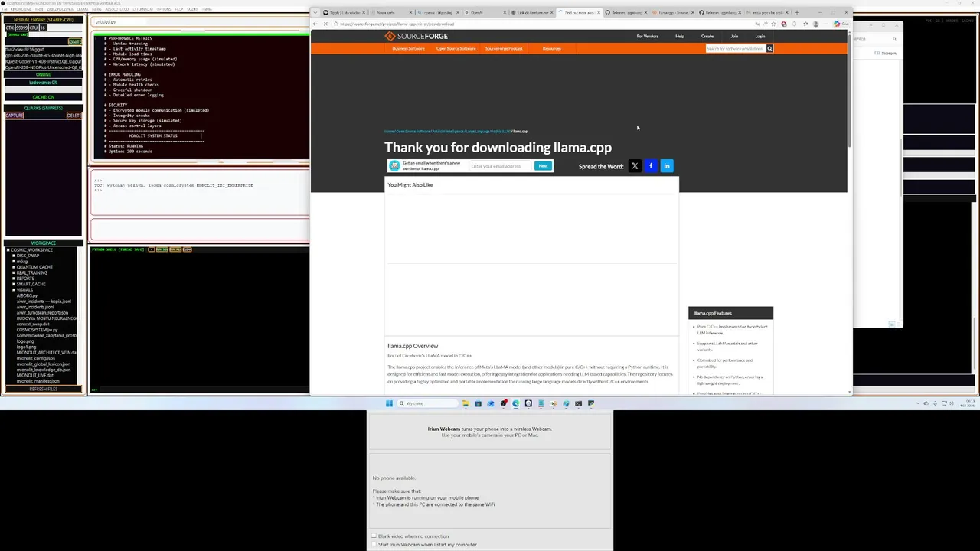The height and width of the screenshot is (551, 980).
Task: Go back in the browser
Action: pyautogui.click(x=315, y=24)
